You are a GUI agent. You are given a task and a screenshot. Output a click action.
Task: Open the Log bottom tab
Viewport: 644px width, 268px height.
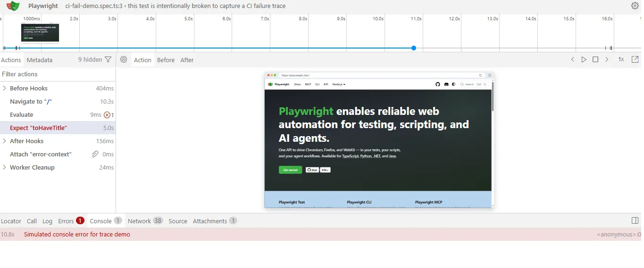(47, 221)
